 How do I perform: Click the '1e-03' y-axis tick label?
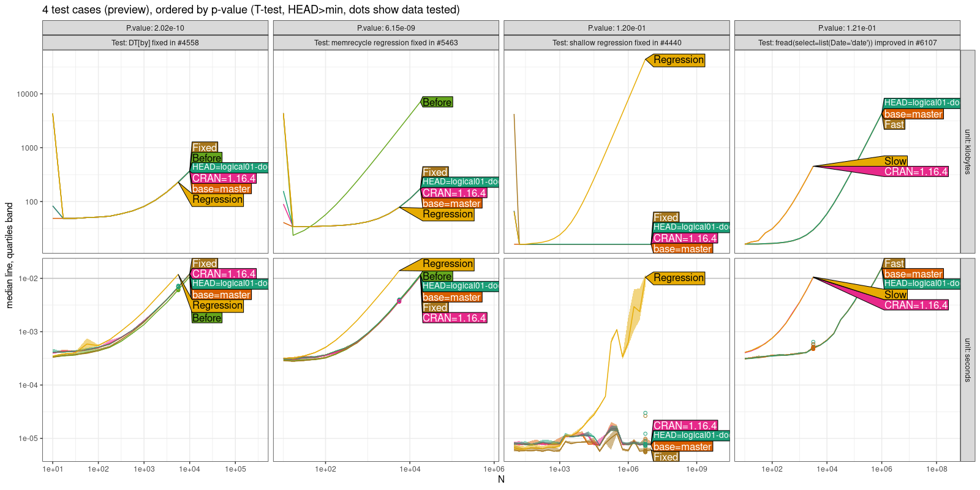pos(28,332)
